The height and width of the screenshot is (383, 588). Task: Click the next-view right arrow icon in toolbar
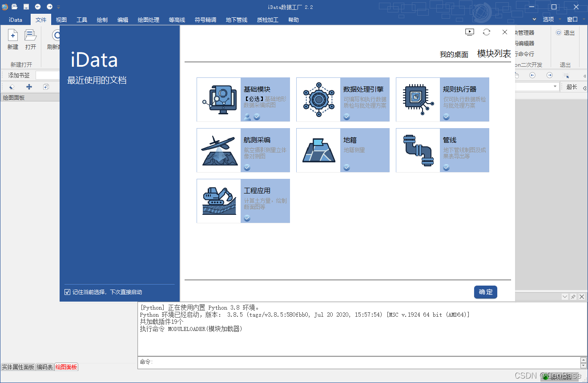550,76
